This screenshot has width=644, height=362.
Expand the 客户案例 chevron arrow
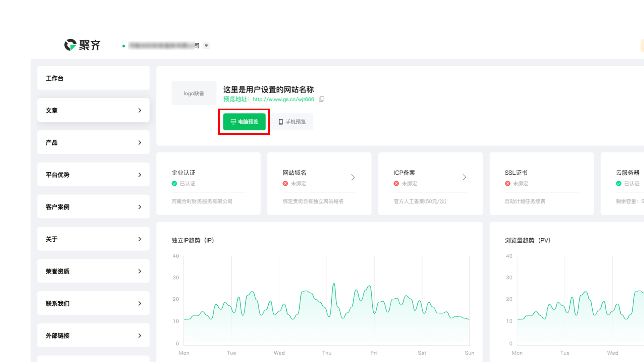point(140,207)
